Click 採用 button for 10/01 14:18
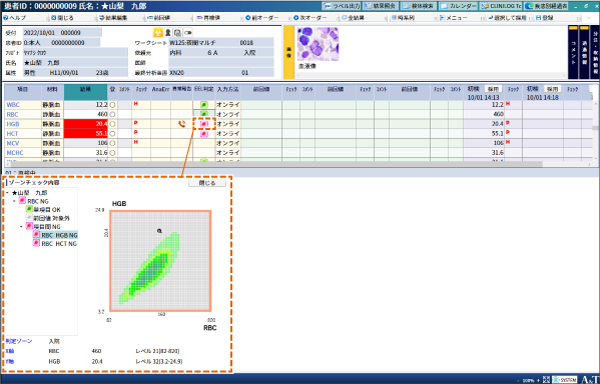This screenshot has width=600, height=384. point(552,89)
